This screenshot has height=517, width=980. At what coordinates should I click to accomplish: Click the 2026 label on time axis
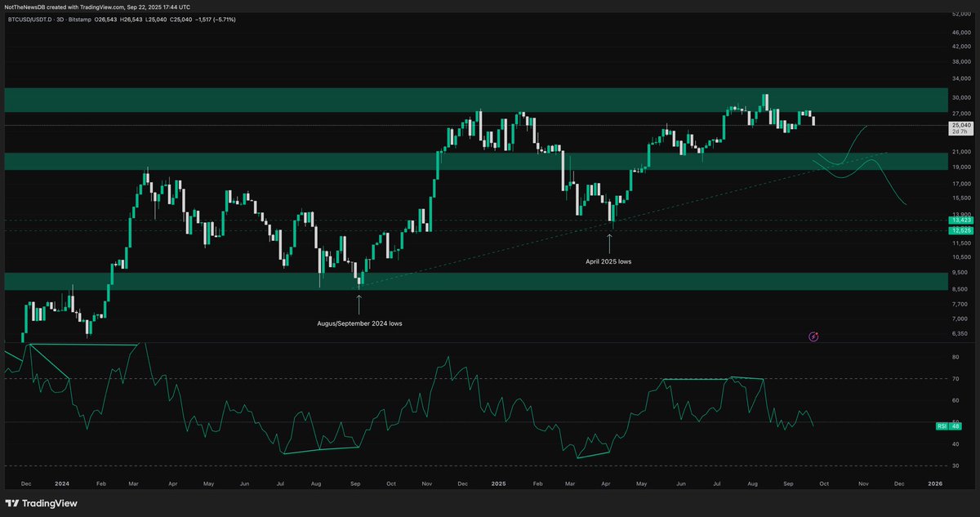[x=936, y=484]
